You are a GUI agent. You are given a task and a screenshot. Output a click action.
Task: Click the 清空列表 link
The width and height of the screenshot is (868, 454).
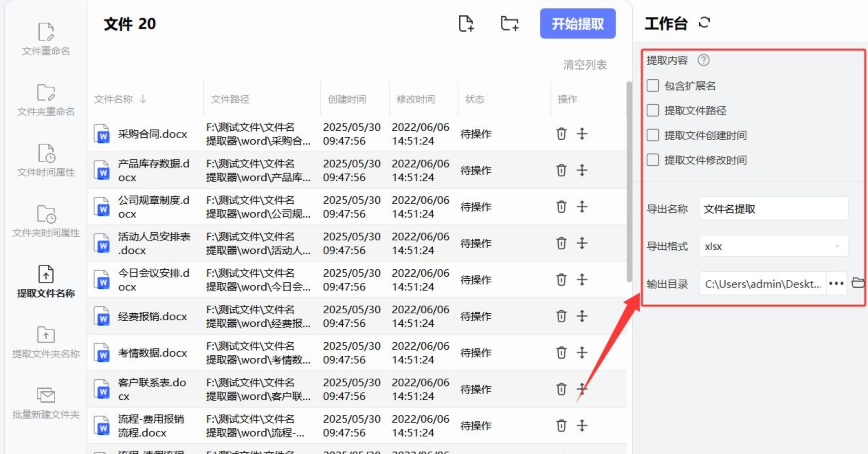(x=585, y=65)
